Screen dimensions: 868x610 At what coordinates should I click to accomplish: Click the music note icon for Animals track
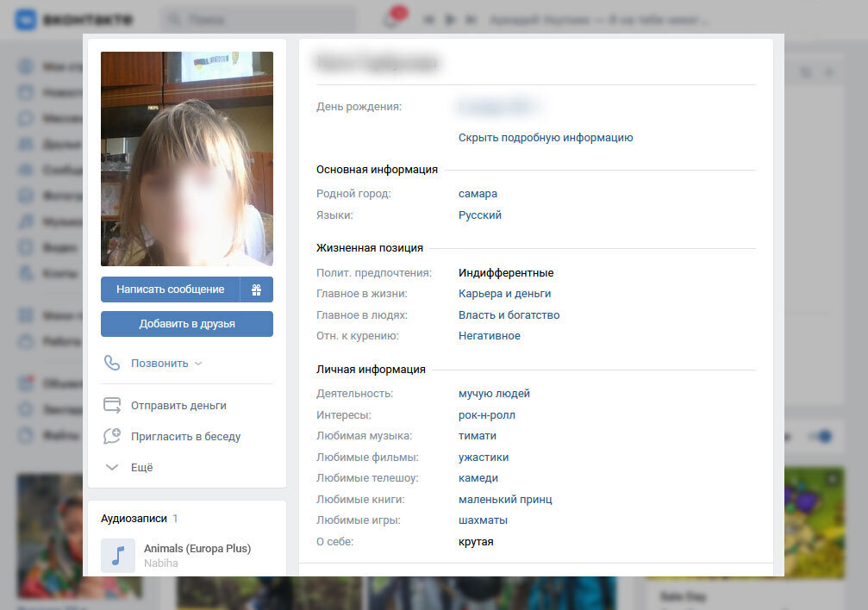118,556
